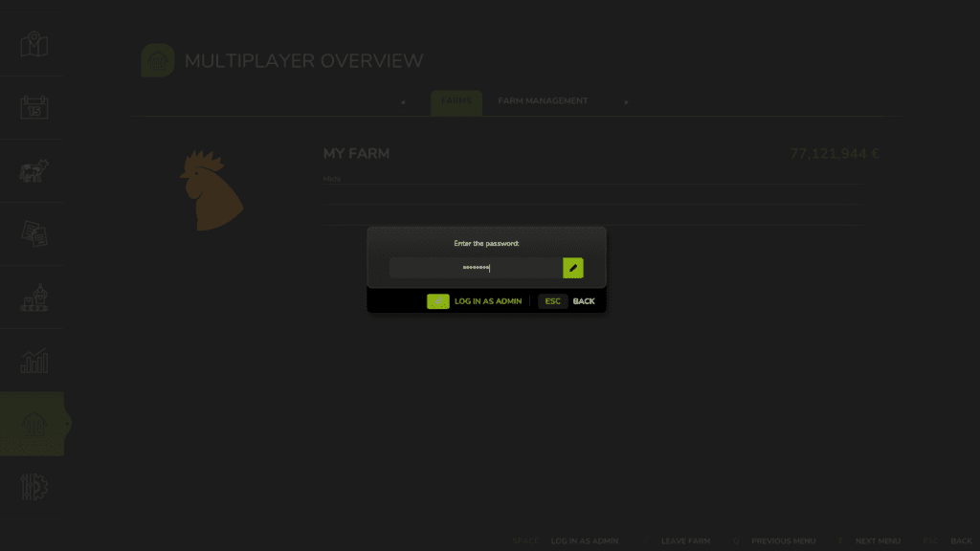This screenshot has height=551, width=980.
Task: Open the Calendar sidebar icon
Action: pos(34,107)
